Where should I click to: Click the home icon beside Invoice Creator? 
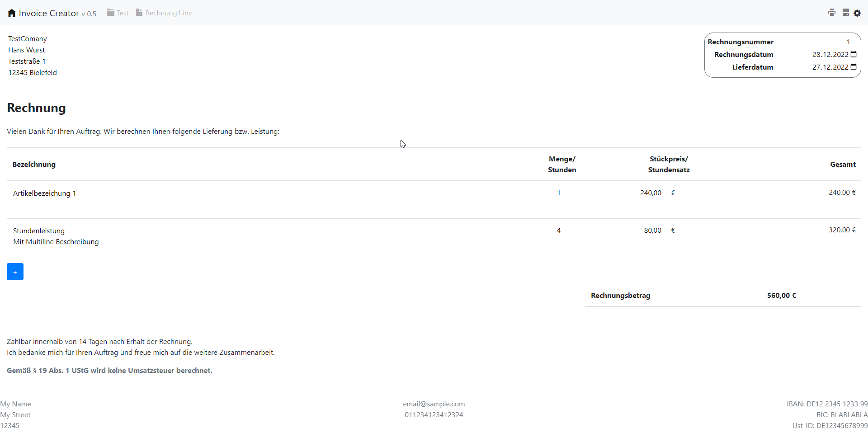pyautogui.click(x=12, y=13)
